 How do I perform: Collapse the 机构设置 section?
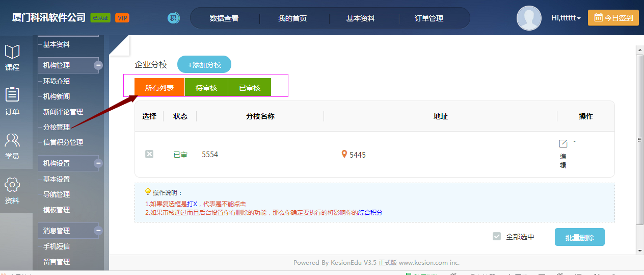tap(98, 163)
